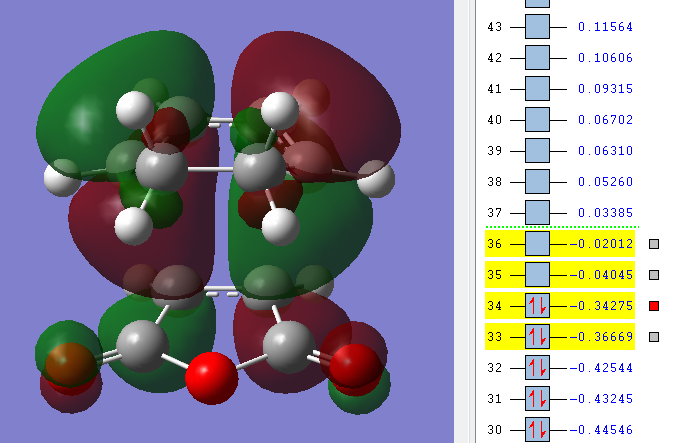Toggle the red surface marker for orbital 34
This screenshot has height=443, width=677.
point(654,306)
